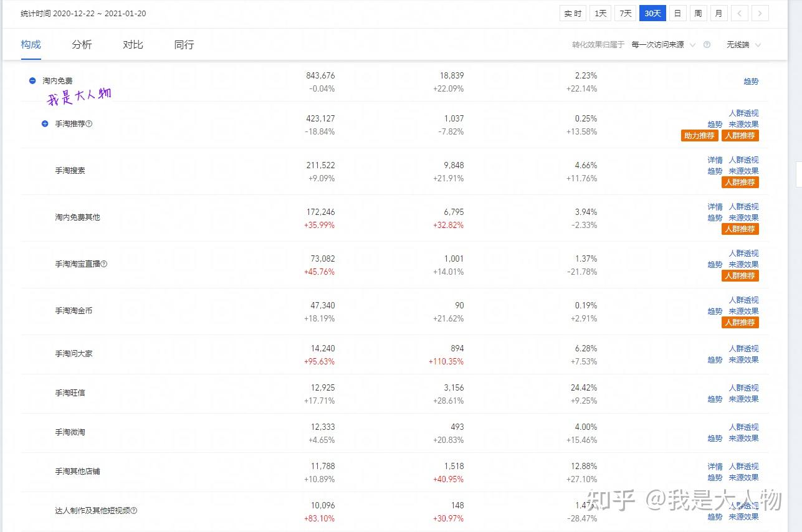The image size is (802, 532).
Task: Select 月 granularity button
Action: tap(719, 13)
